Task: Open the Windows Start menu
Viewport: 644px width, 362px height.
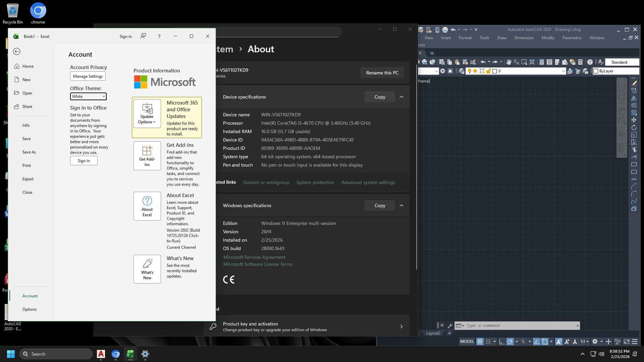Action: (11, 354)
